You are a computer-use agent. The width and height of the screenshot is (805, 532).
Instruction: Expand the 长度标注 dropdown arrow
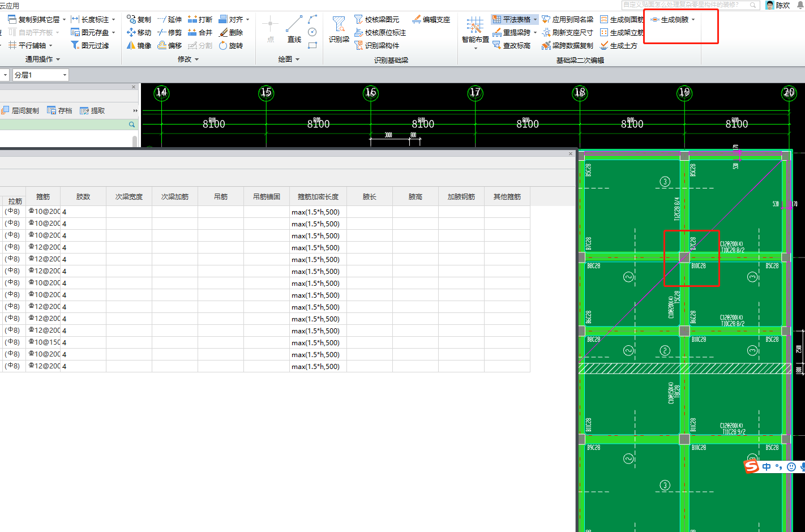pyautogui.click(x=113, y=19)
